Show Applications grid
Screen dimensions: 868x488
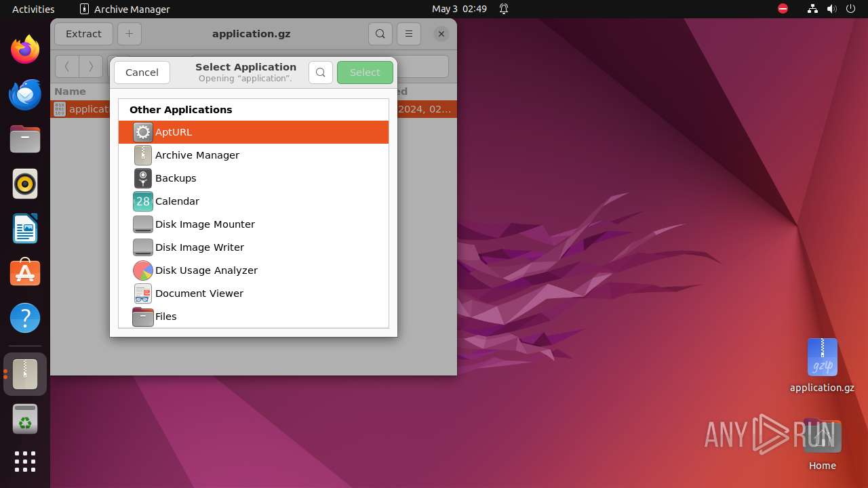(x=25, y=462)
